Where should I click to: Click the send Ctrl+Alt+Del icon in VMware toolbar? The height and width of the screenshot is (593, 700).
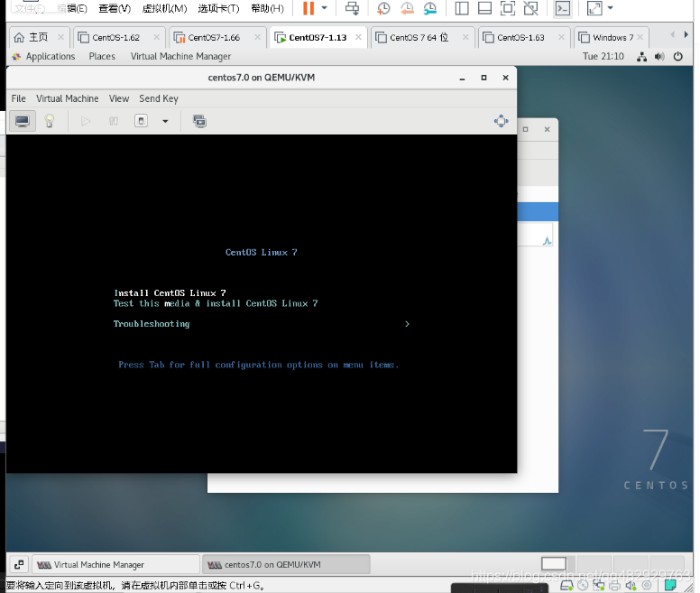click(x=352, y=8)
